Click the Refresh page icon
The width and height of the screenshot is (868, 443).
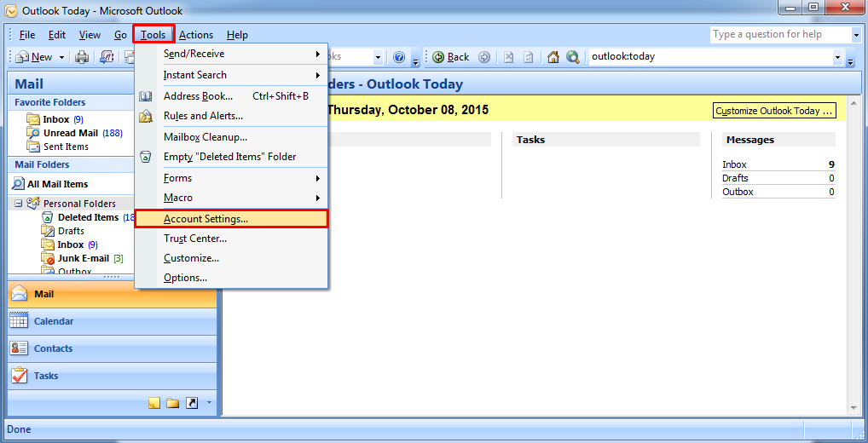pos(528,57)
